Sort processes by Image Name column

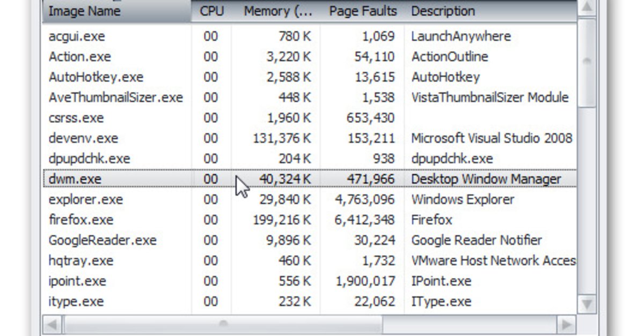(84, 11)
